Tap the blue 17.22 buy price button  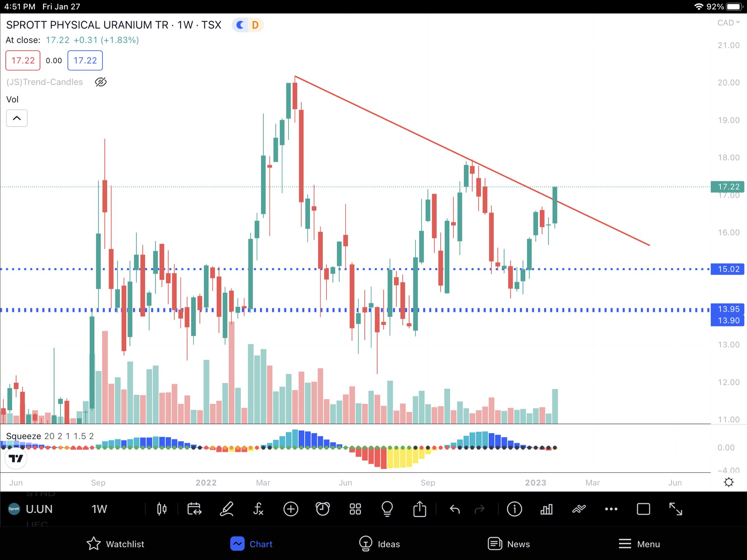click(x=85, y=61)
